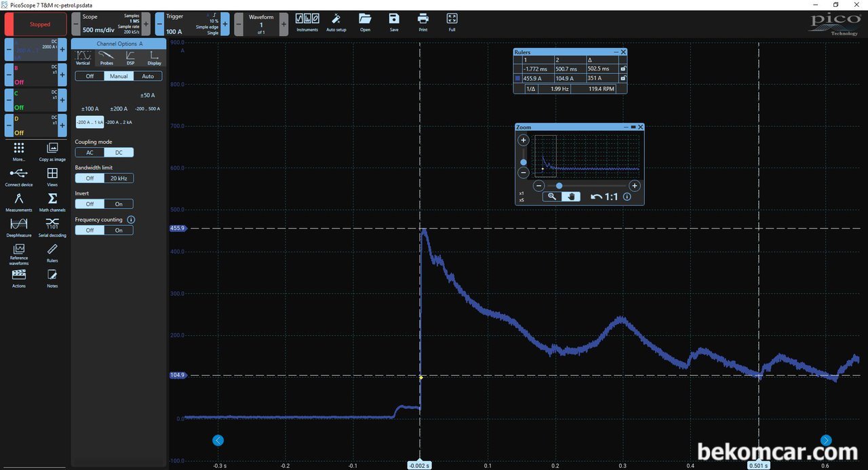Open the Trigger settings panel

coord(193,24)
